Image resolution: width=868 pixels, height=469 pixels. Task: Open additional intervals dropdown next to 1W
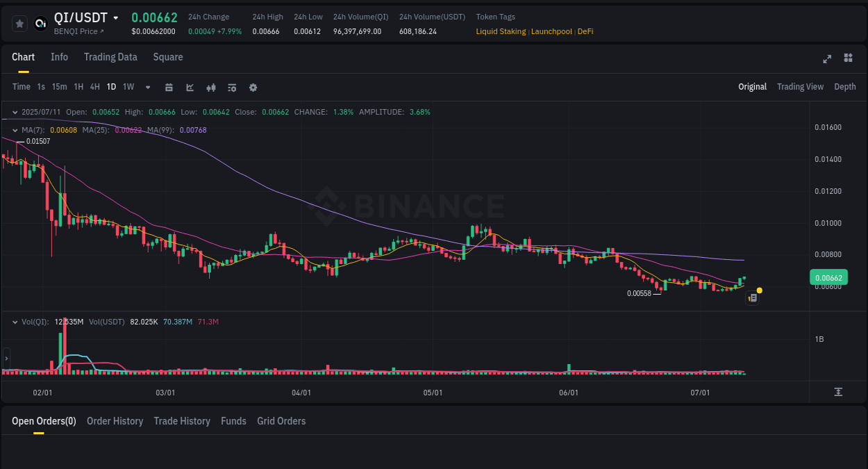[x=147, y=87]
